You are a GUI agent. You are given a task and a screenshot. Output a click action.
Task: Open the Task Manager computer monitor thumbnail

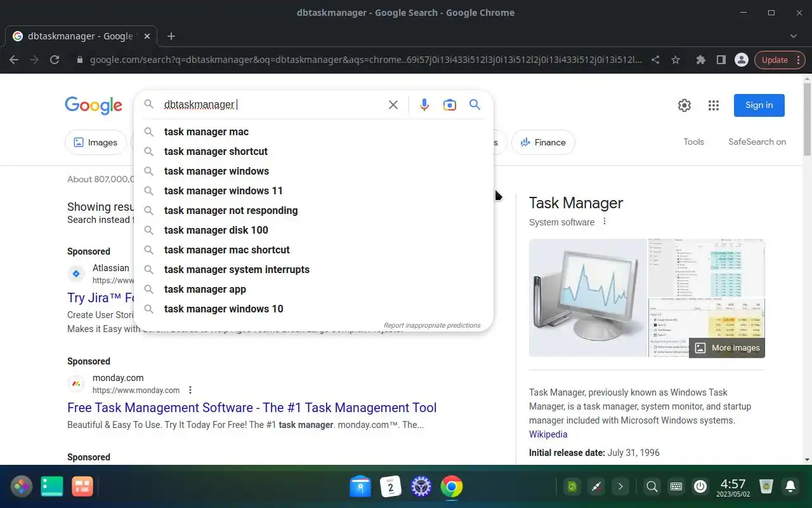click(588, 298)
